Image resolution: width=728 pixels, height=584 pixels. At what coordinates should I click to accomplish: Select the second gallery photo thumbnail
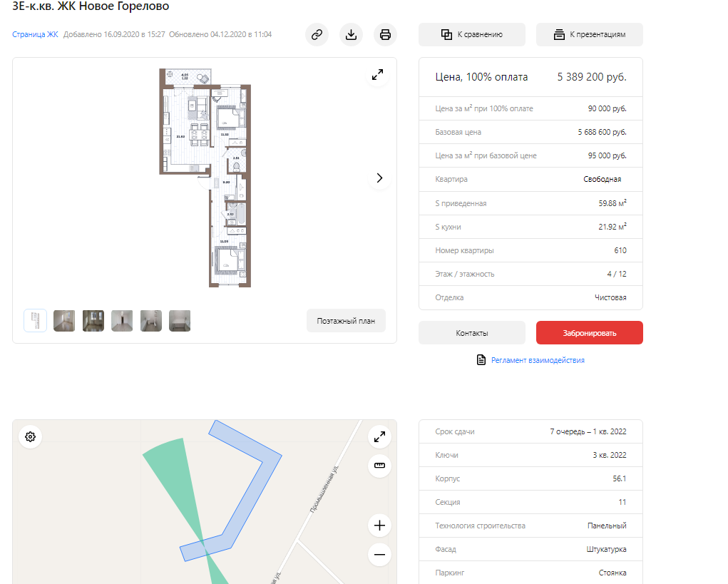point(93,321)
